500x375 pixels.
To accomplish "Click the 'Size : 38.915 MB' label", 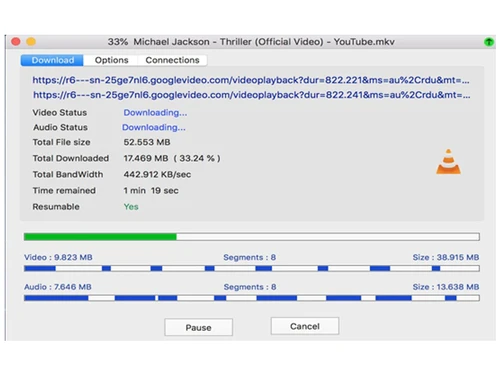I will pyautogui.click(x=446, y=257).
